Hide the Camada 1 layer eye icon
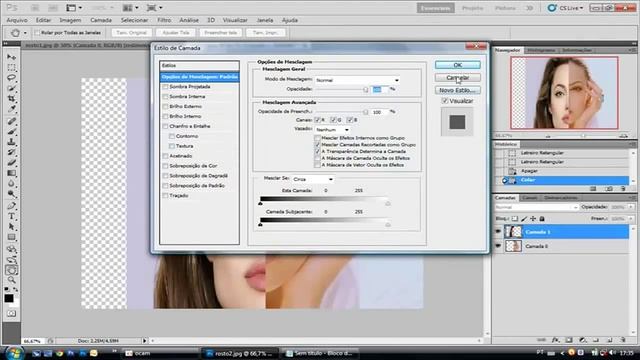 click(x=498, y=232)
